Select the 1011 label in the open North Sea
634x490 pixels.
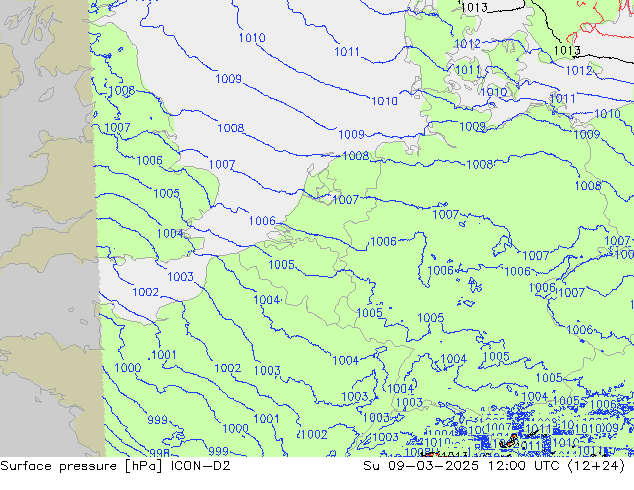pyautogui.click(x=347, y=52)
